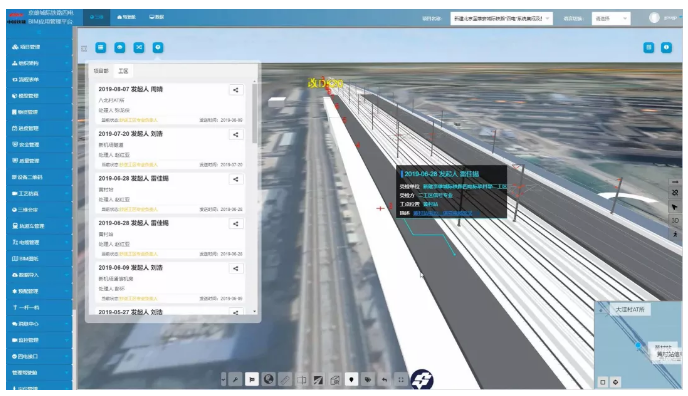Click the red number 4 marker on the track
The height and width of the screenshot is (396, 688).
coord(358,145)
